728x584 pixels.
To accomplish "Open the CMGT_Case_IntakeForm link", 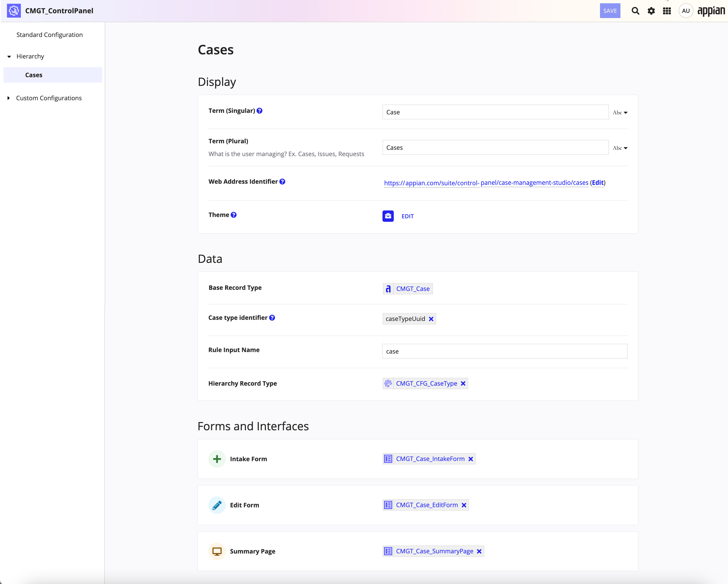I will tap(430, 459).
